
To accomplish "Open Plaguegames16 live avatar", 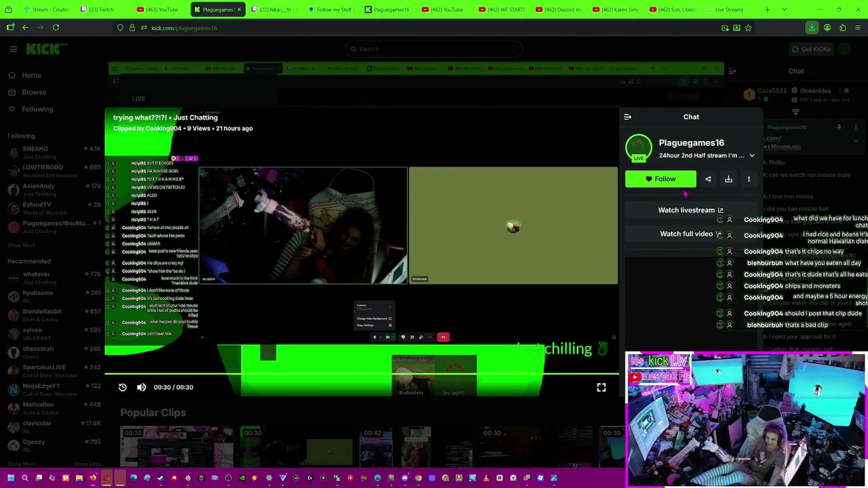I will (638, 148).
